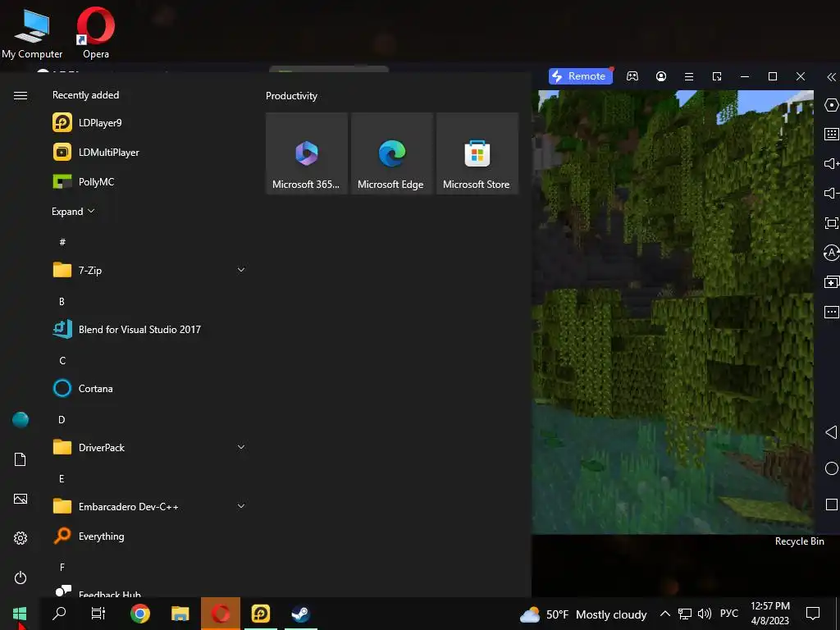Collapse the LDPlayer side toolbar
Image resolution: width=840 pixels, height=630 pixels.
point(831,77)
